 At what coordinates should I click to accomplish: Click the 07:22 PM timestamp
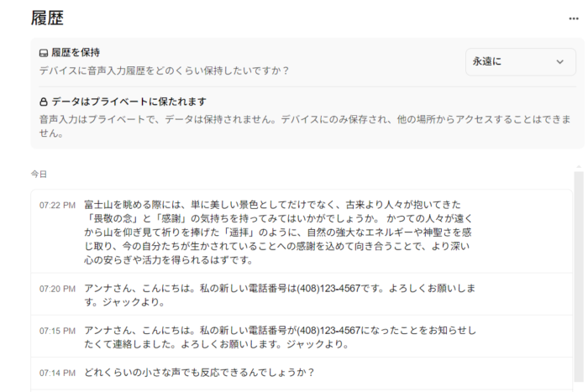tap(57, 205)
